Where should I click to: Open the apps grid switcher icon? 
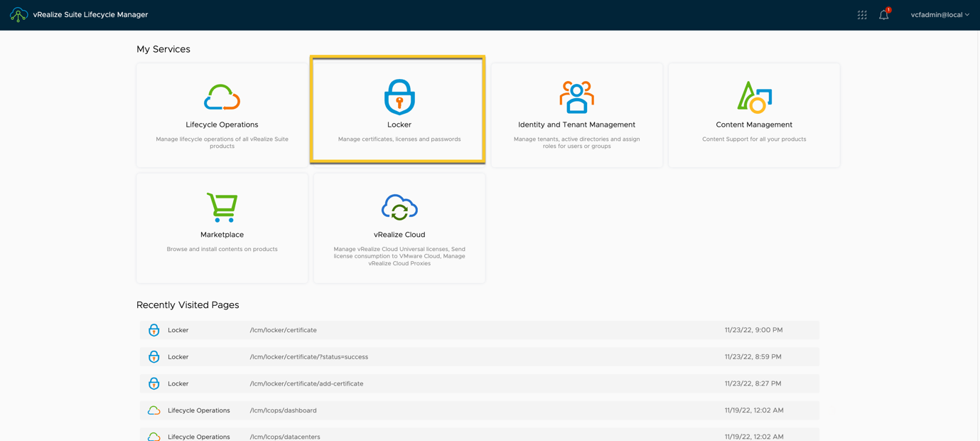(x=862, y=14)
